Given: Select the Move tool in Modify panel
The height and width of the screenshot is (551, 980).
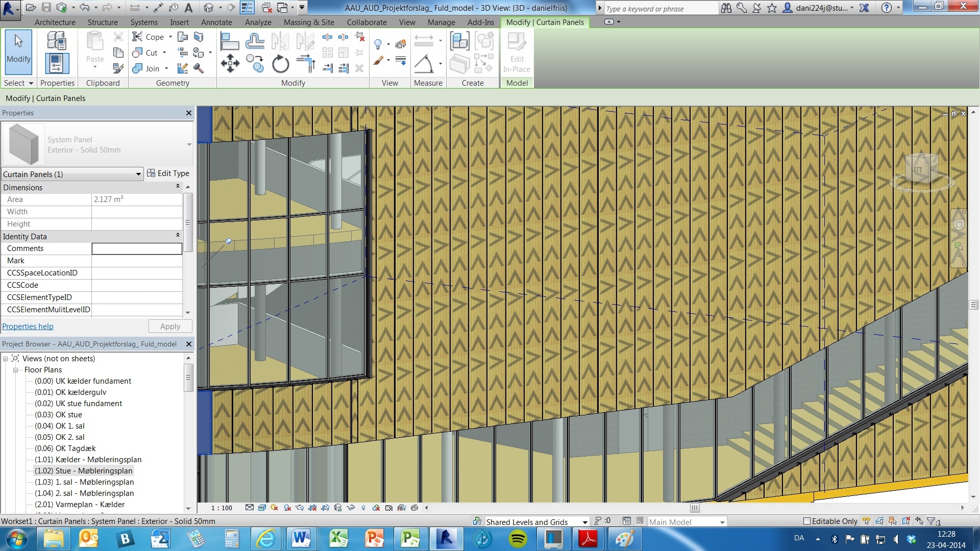Looking at the screenshot, I should coord(230,64).
